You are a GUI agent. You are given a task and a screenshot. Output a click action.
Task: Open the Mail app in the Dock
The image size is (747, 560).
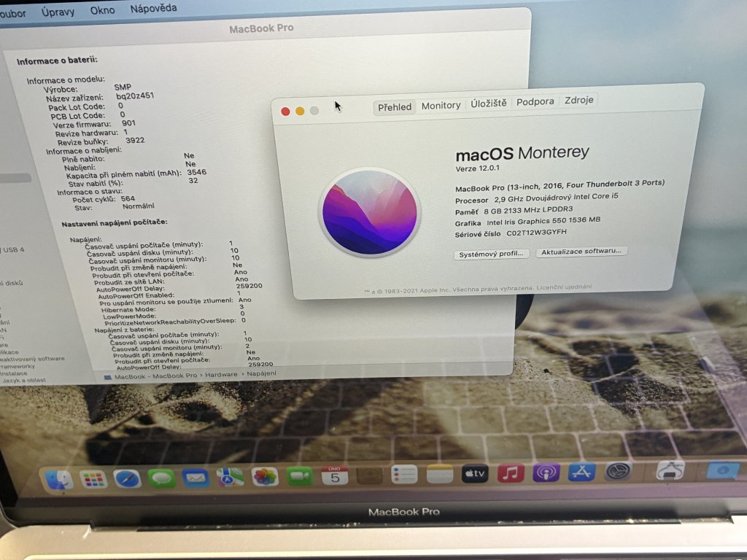click(x=196, y=478)
